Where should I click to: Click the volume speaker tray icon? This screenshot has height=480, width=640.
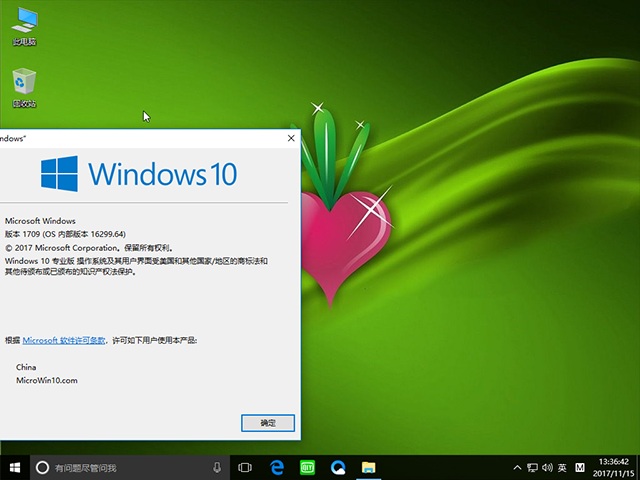pyautogui.click(x=547, y=467)
